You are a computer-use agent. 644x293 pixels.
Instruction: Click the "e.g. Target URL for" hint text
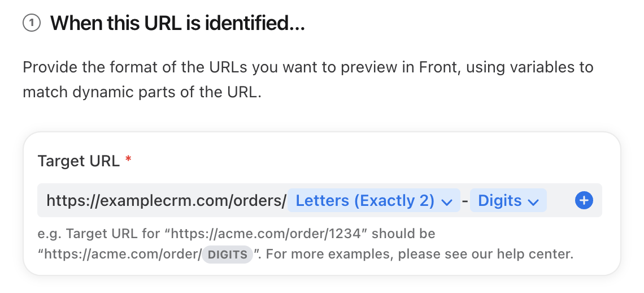(98, 234)
